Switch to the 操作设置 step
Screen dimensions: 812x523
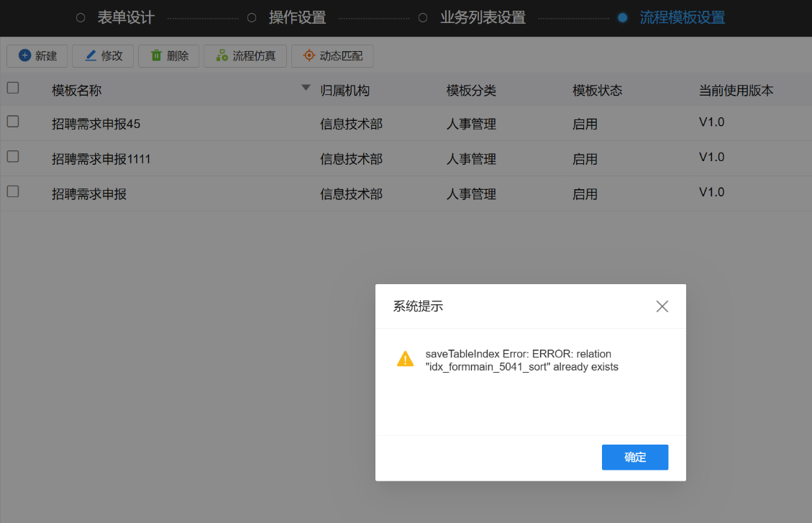(x=296, y=17)
